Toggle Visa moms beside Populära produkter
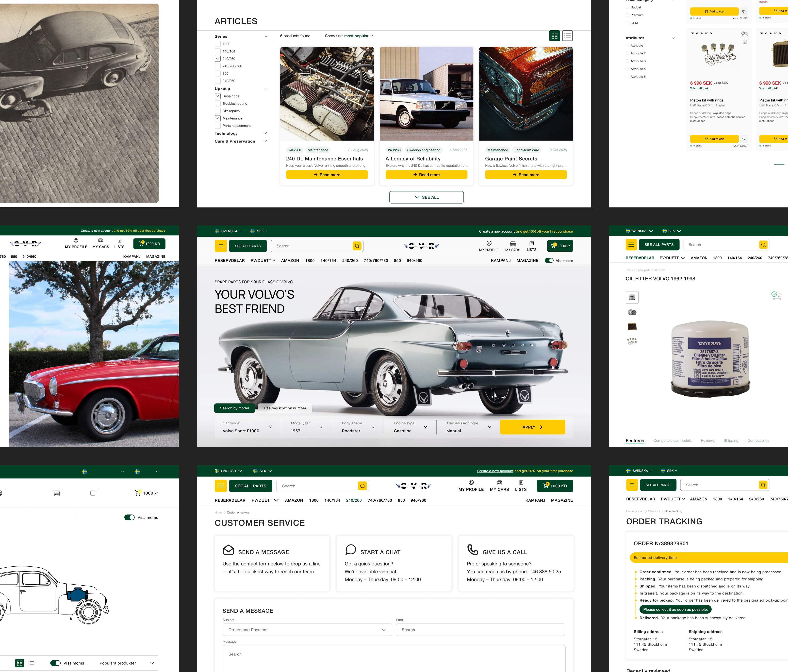788x672 pixels. (x=55, y=663)
